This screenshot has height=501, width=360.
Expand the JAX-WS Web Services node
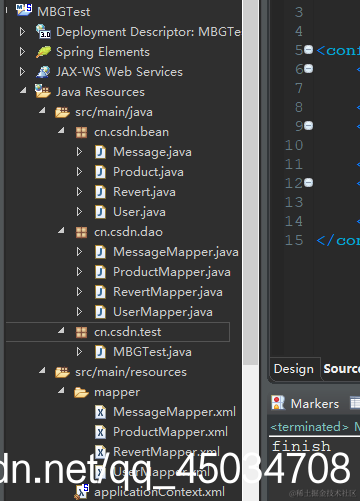click(22, 72)
